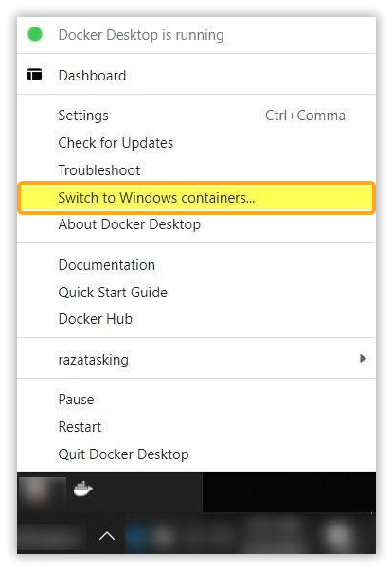Quit Docker Desktop
The image size is (392, 570).
click(x=196, y=454)
